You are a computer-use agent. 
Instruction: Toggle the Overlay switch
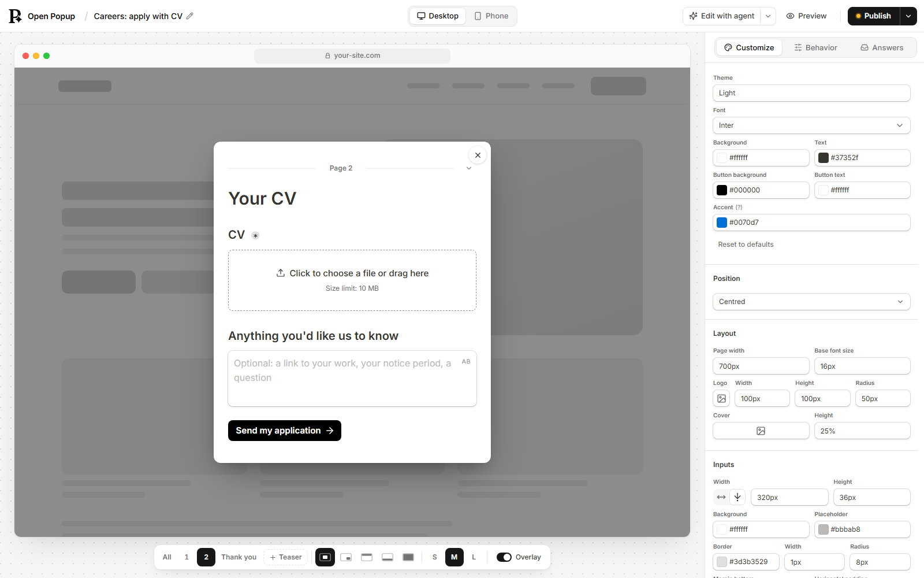click(x=504, y=557)
